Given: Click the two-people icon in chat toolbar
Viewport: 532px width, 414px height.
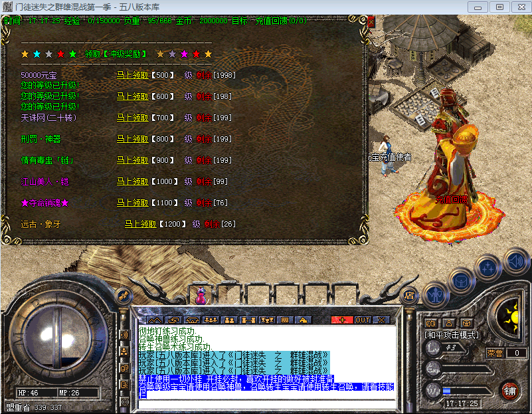Looking at the screenshot, I should (x=229, y=320).
